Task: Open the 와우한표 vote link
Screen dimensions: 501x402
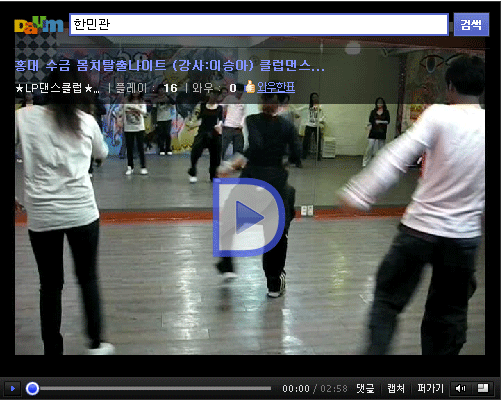Action: pos(276,87)
